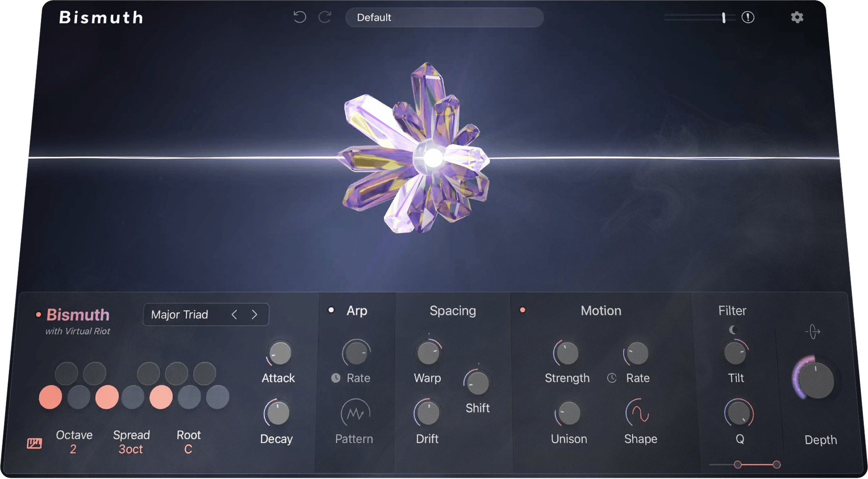The image size is (868, 479).
Task: Click the Attack knob
Action: pyautogui.click(x=279, y=353)
